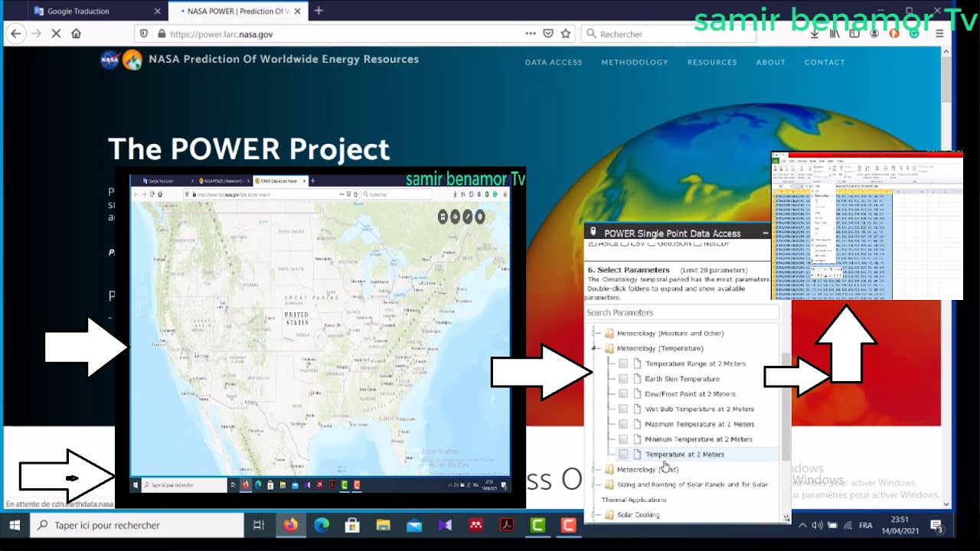Close the Google Traduction tab
This screenshot has height=551, width=980.
(158, 11)
